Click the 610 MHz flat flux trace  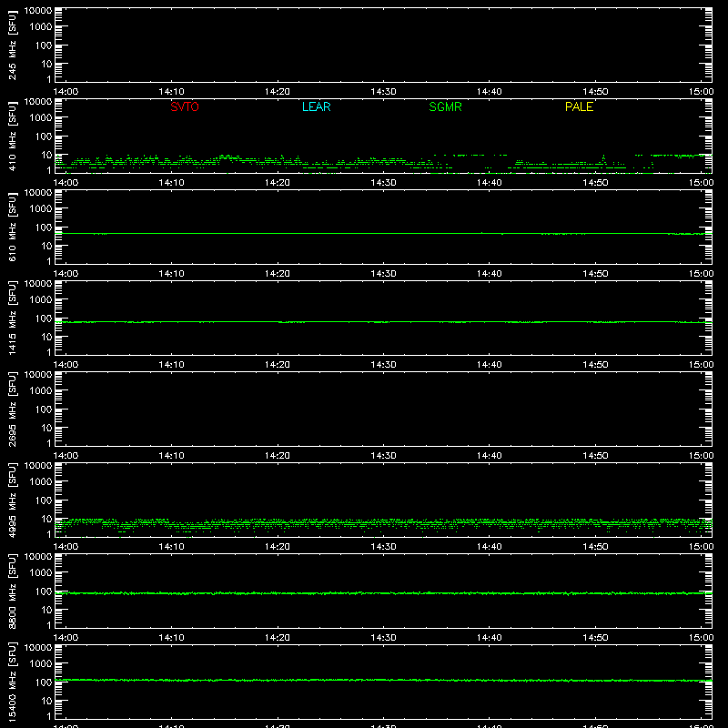point(383,234)
